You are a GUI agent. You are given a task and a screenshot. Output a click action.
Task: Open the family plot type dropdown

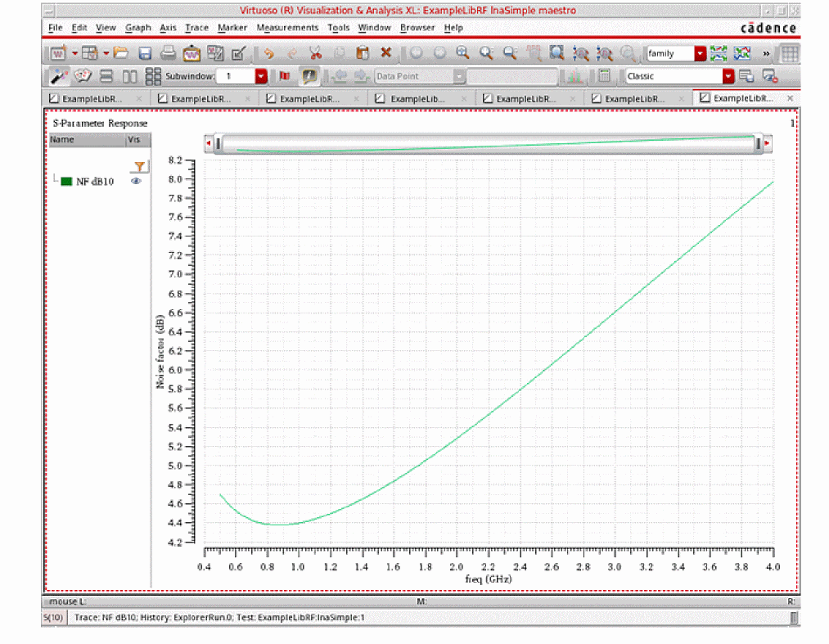tap(700, 54)
